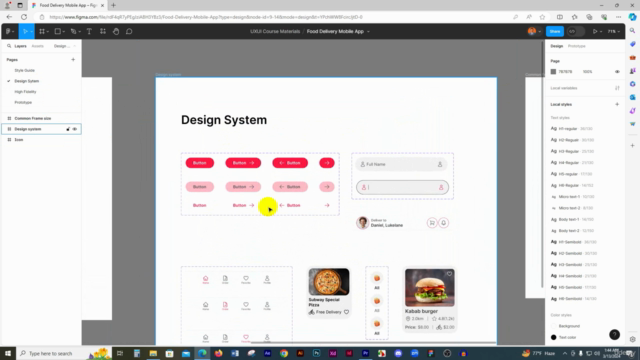Click the page background color swatch
Image resolution: width=640 pixels, height=360 pixels.
coord(553,72)
